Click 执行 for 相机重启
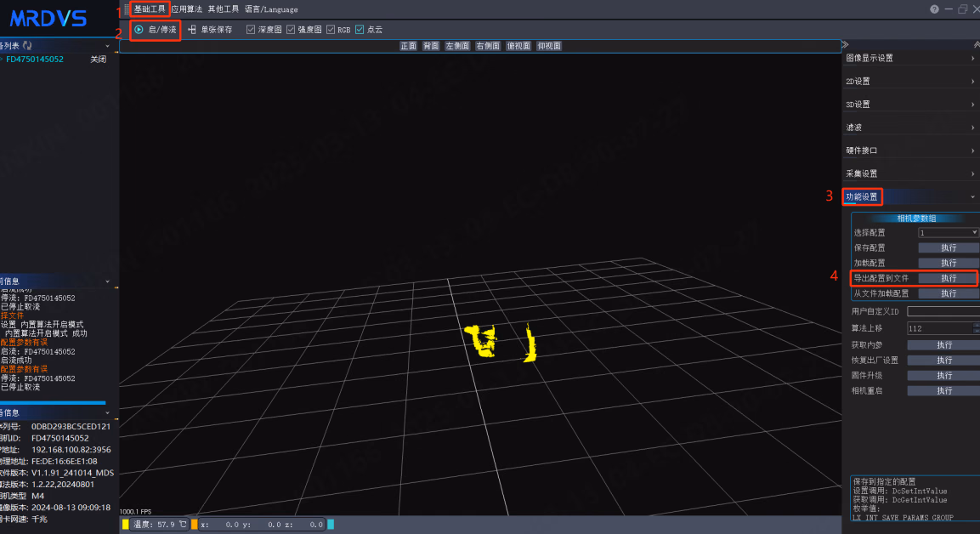The height and width of the screenshot is (534, 980). [x=943, y=391]
